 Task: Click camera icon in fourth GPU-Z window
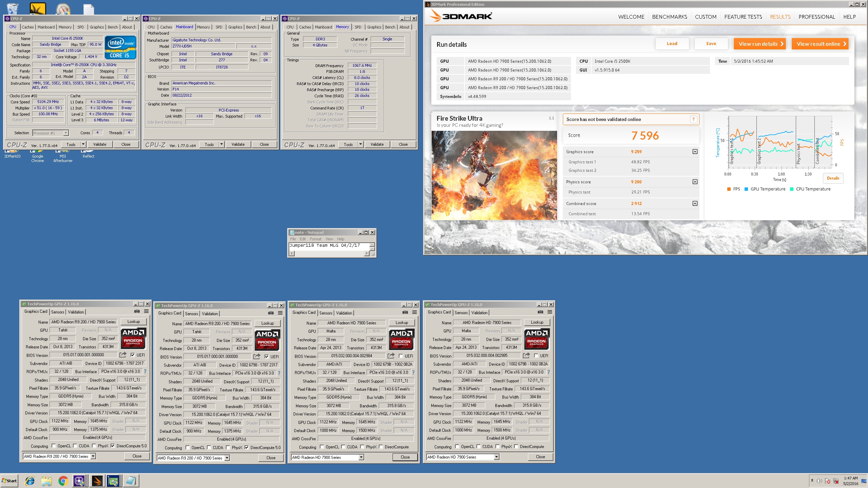tap(540, 312)
